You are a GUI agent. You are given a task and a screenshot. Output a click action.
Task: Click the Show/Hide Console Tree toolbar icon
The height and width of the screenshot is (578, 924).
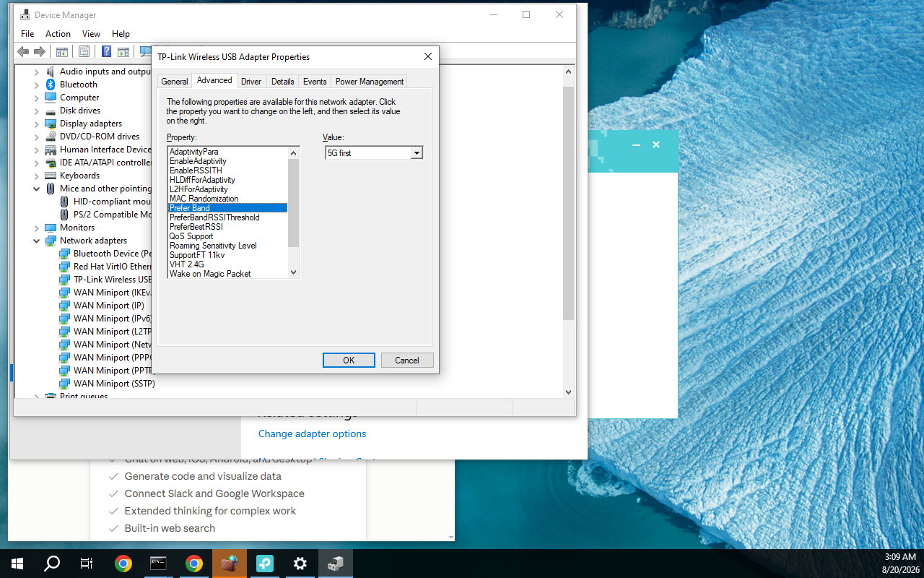[x=62, y=52]
